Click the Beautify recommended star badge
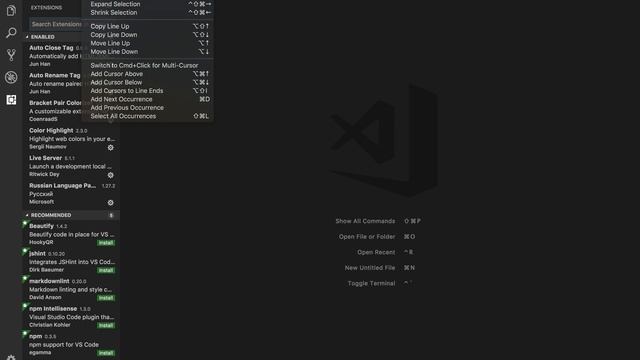The width and height of the screenshot is (640, 360). pyautogui.click(x=24, y=224)
